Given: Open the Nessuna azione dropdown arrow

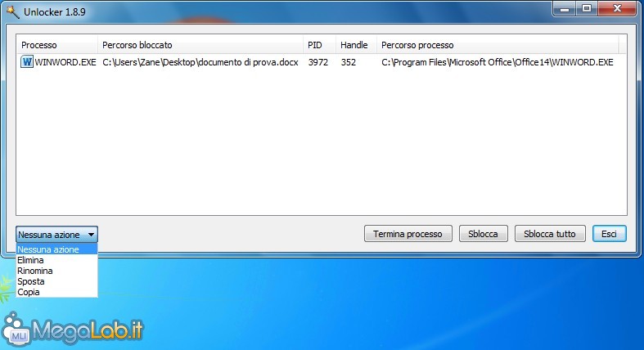Looking at the screenshot, I should pyautogui.click(x=91, y=235).
